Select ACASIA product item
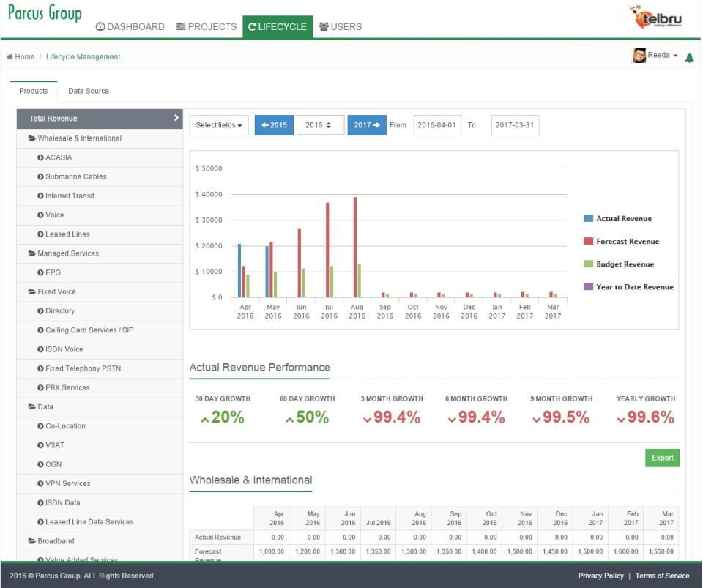Screen dimensions: 703x588 click(100, 157)
